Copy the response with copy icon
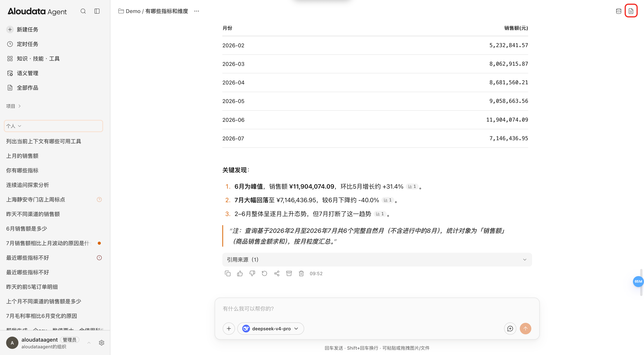 tap(228, 273)
